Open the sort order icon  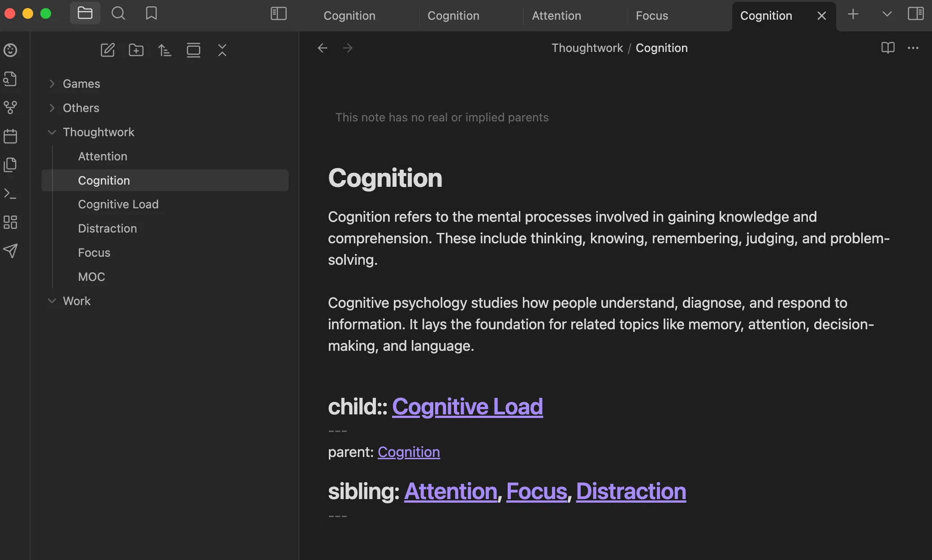164,50
